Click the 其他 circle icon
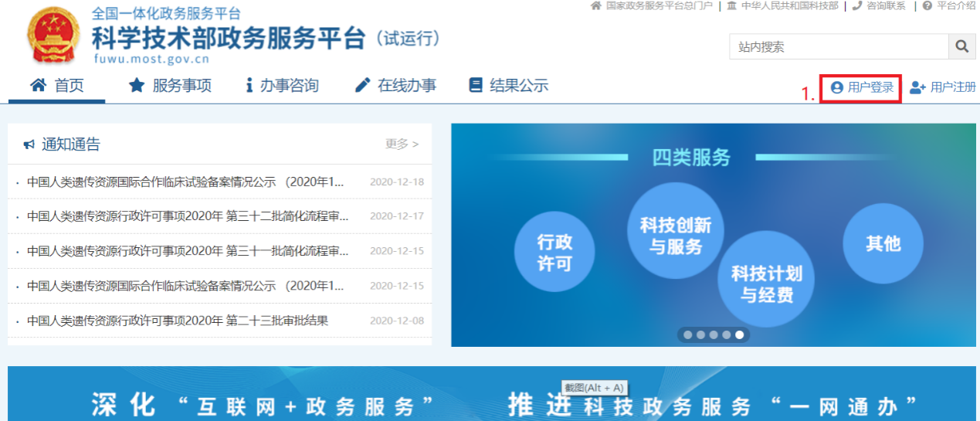This screenshot has width=980, height=421. 883,243
